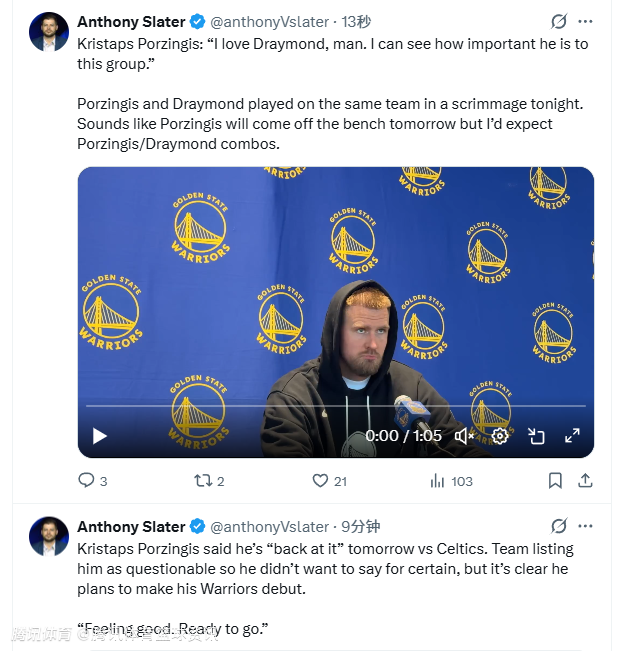Click Anthony Slater's avatar on first tweet
The height and width of the screenshot is (651, 630).
tap(49, 32)
